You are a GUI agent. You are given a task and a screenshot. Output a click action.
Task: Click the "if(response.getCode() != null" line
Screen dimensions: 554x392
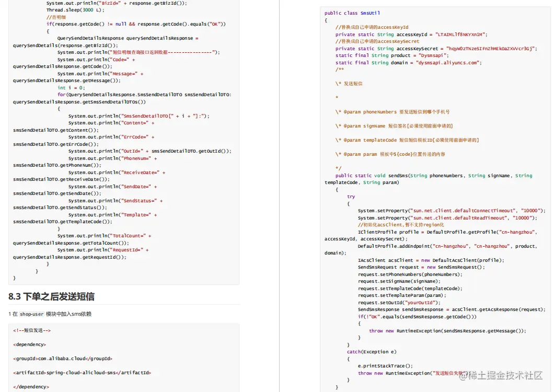136,24
